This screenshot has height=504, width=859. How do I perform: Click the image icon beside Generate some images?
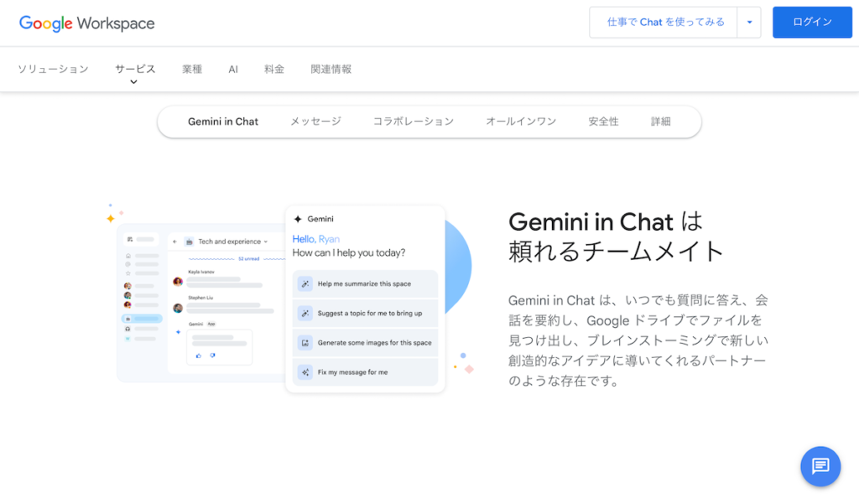click(305, 343)
